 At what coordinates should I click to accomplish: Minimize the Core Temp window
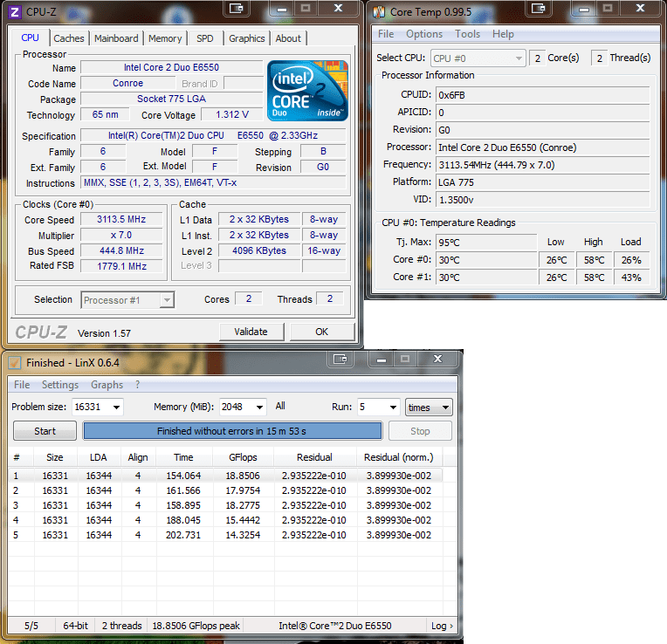[583, 8]
